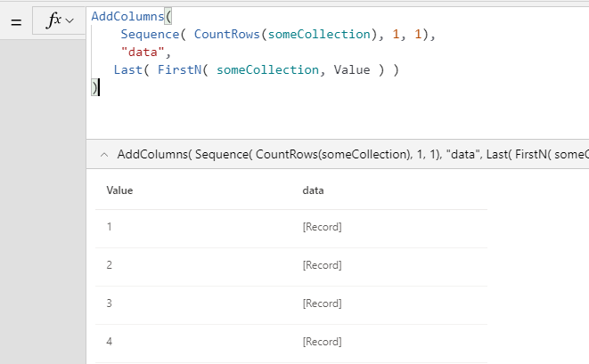Open the [Record] in row 2
The width and height of the screenshot is (589, 364).
322,265
